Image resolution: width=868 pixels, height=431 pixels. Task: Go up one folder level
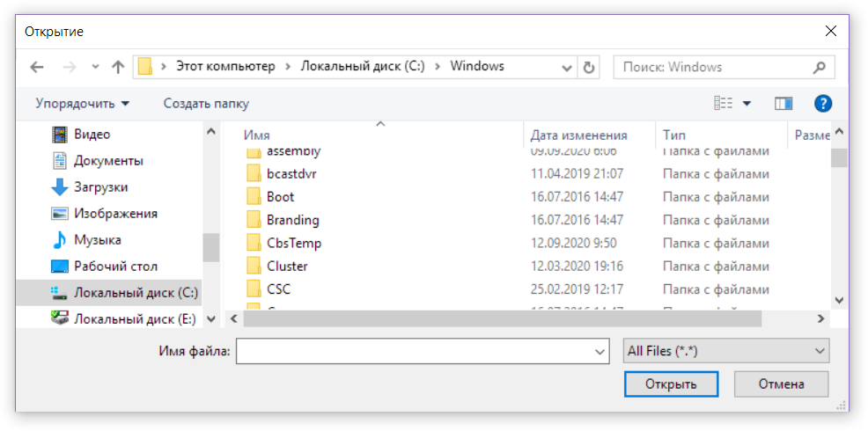[118, 67]
